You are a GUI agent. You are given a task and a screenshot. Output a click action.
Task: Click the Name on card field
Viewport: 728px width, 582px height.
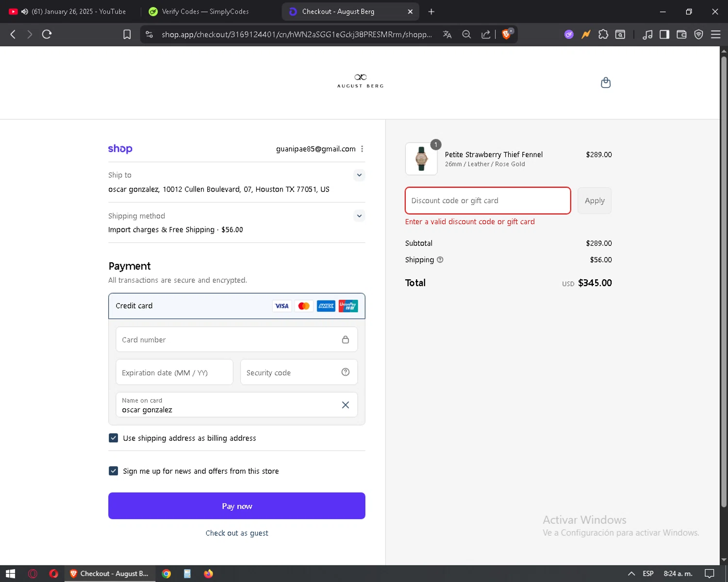(237, 405)
